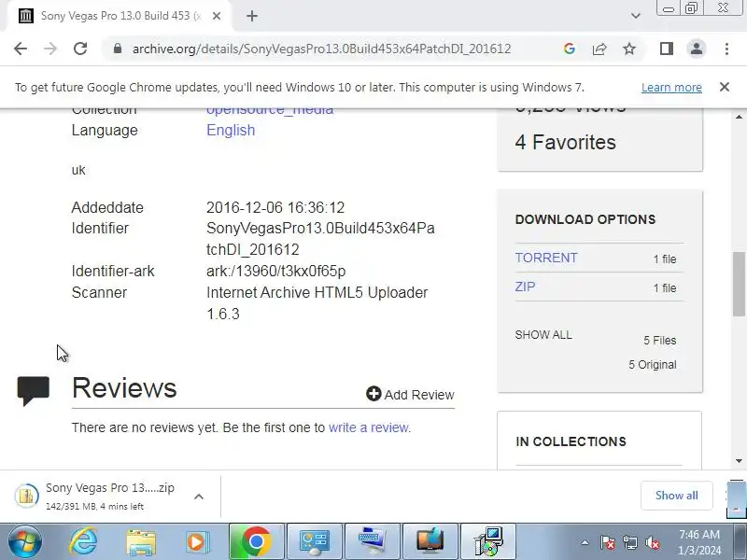Click the IN COLLECTIONS heading

[x=571, y=441]
